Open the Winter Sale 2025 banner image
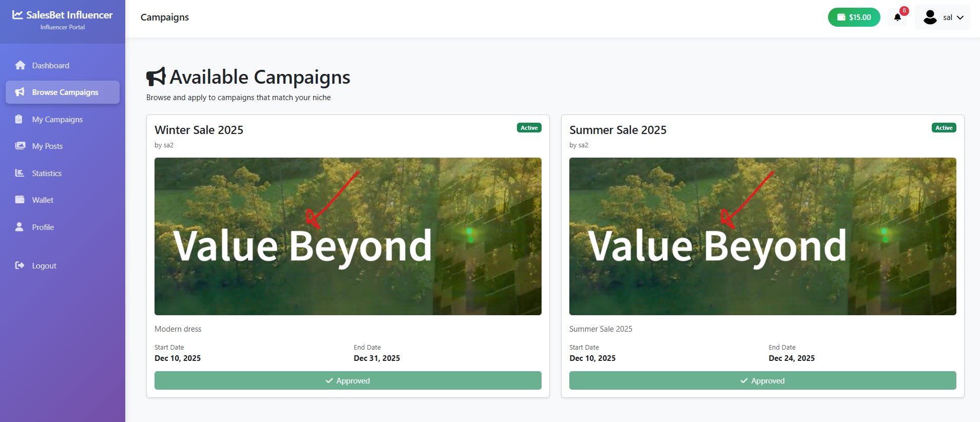980x422 pixels. pos(348,236)
